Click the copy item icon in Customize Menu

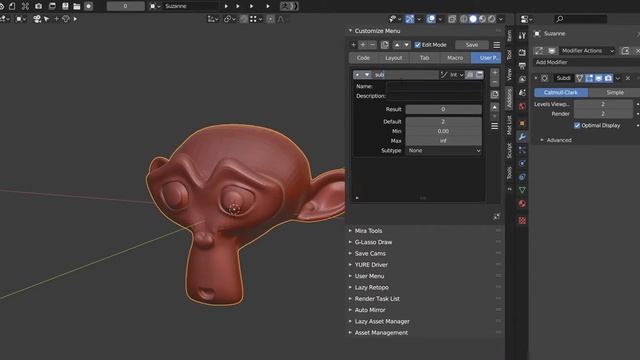point(384,45)
